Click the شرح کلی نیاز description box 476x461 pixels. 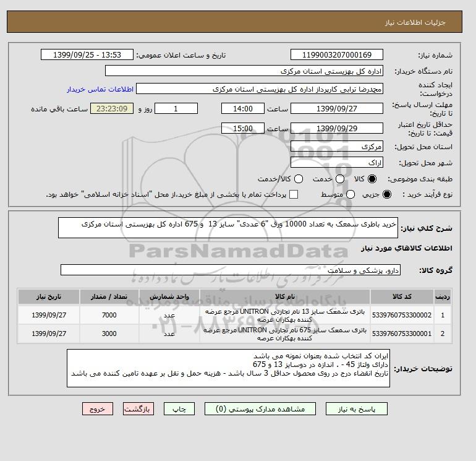pyautogui.click(x=228, y=228)
